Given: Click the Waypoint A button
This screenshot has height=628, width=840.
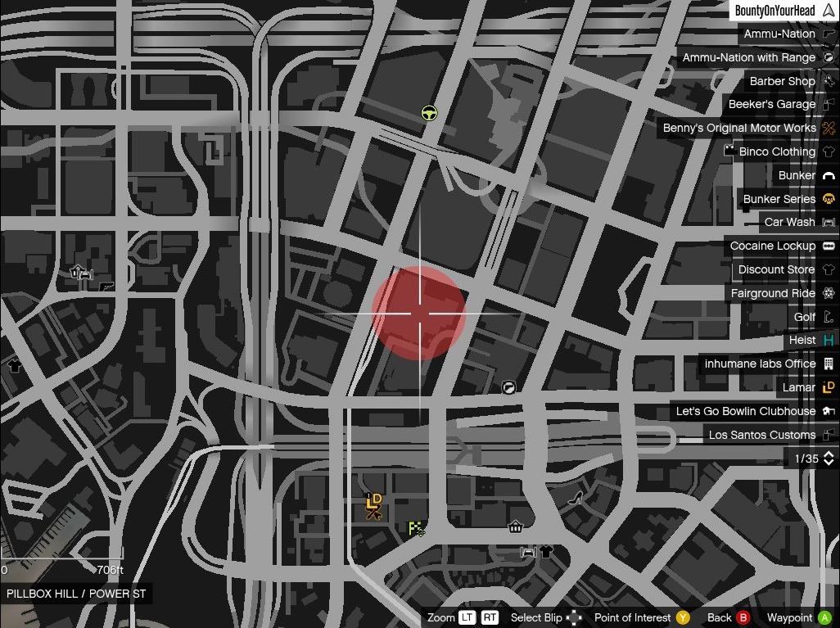Looking at the screenshot, I should point(824,617).
